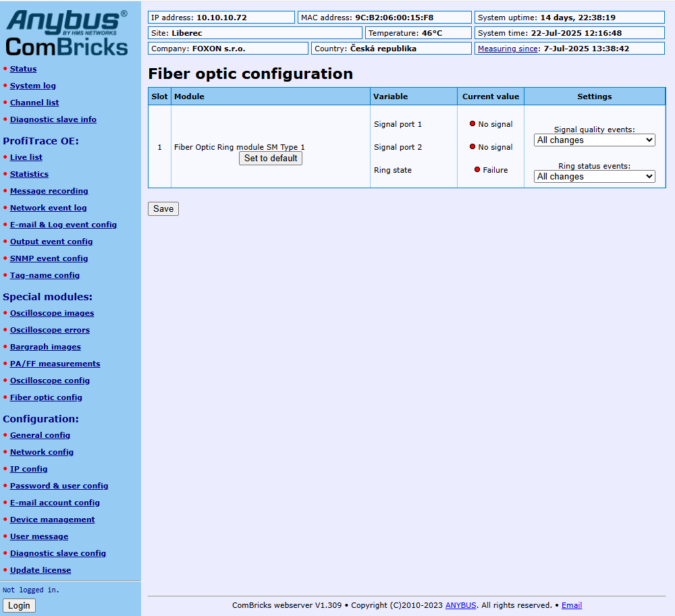Viewport: 675px width, 616px height.
Task: Open Tag-name config page
Action: (x=45, y=275)
